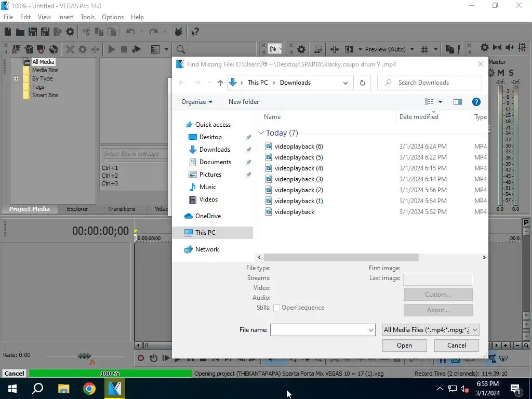Screen dimensions: 532x399
Task: Open the Organize dropdown
Action: (197, 102)
